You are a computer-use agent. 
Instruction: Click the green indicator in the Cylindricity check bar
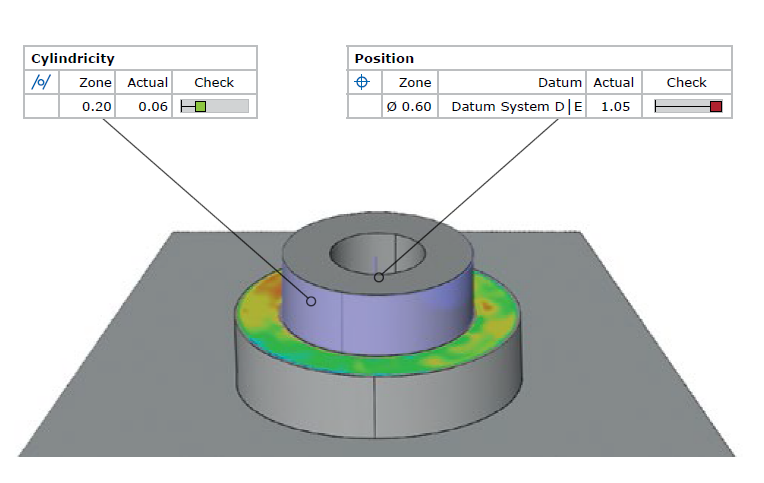200,106
